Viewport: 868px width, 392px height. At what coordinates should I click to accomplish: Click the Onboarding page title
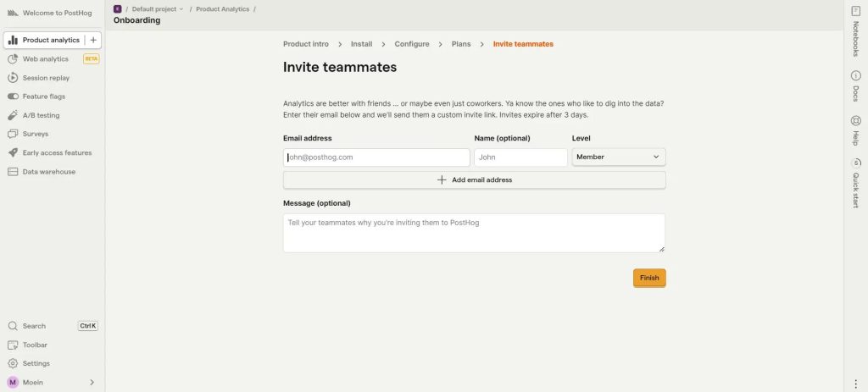(x=136, y=20)
